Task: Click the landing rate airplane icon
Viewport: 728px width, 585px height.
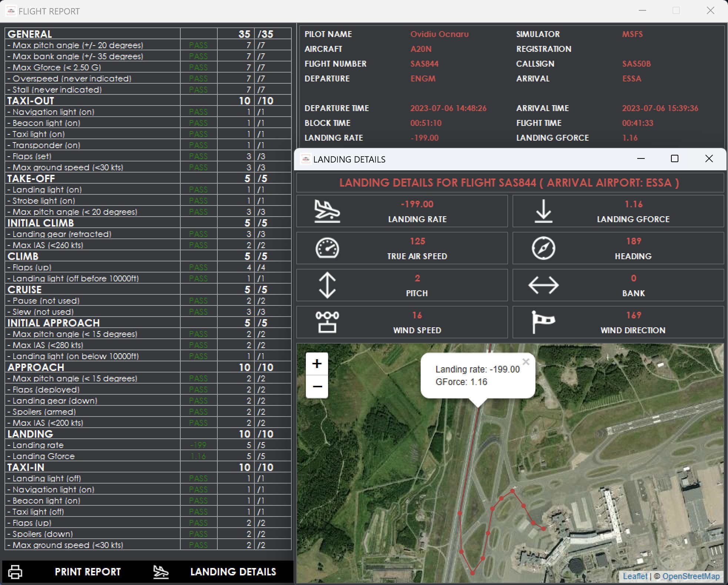Action: [x=327, y=211]
